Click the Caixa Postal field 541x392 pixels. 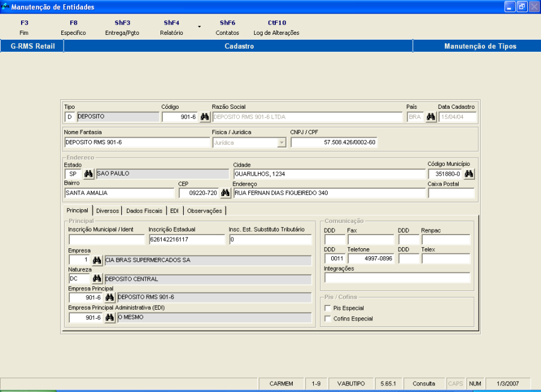coord(451,193)
